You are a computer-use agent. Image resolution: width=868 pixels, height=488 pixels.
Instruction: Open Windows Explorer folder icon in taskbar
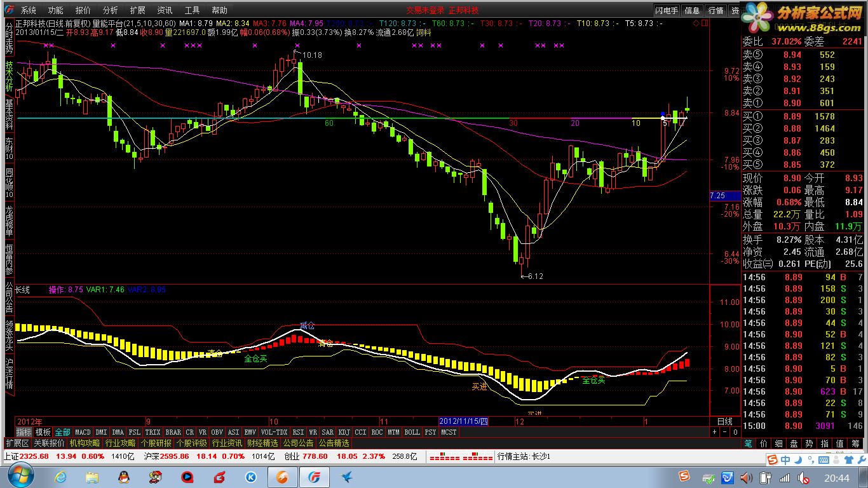pos(92,477)
